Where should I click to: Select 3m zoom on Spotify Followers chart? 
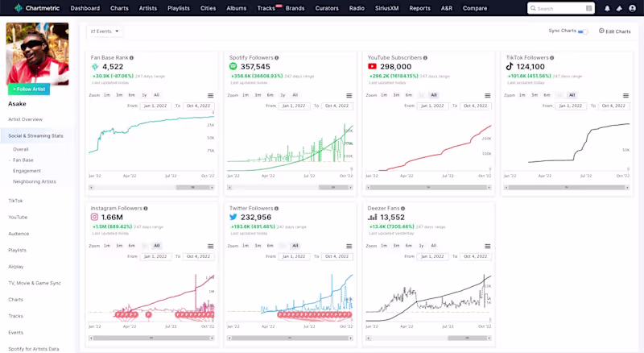tap(258, 95)
